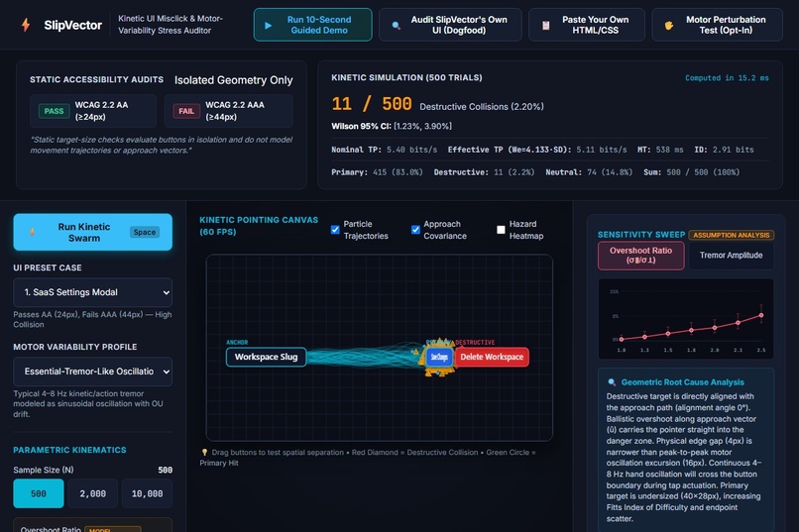Audit SlipVector's Own UI (Dogfood)

(450, 25)
